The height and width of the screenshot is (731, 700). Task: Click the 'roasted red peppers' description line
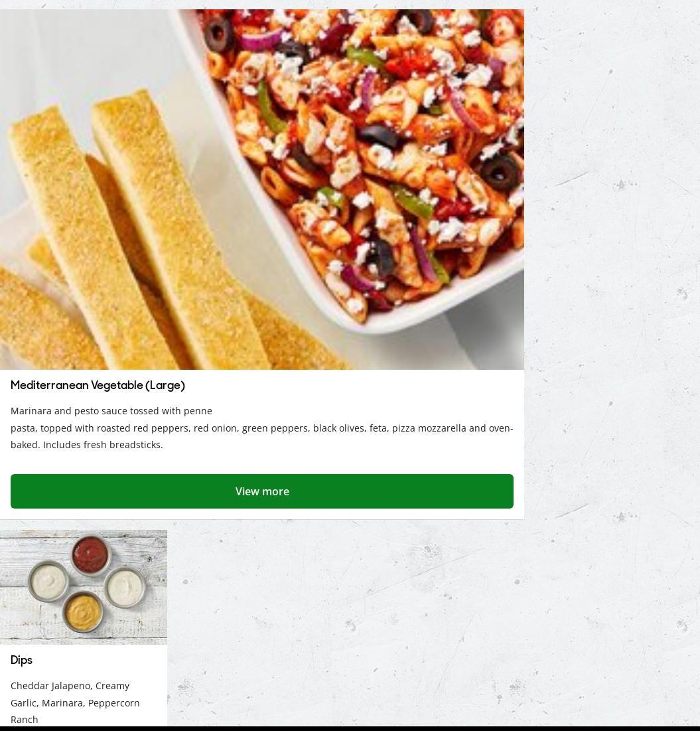click(x=262, y=428)
